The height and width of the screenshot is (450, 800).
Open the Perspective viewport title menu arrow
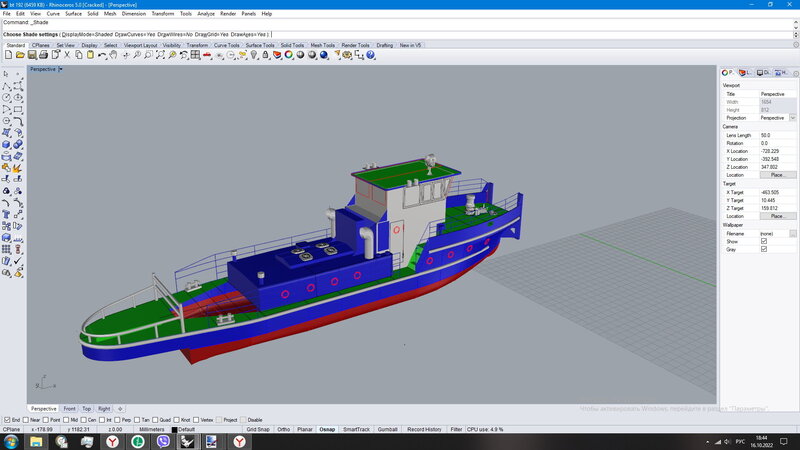[60, 69]
